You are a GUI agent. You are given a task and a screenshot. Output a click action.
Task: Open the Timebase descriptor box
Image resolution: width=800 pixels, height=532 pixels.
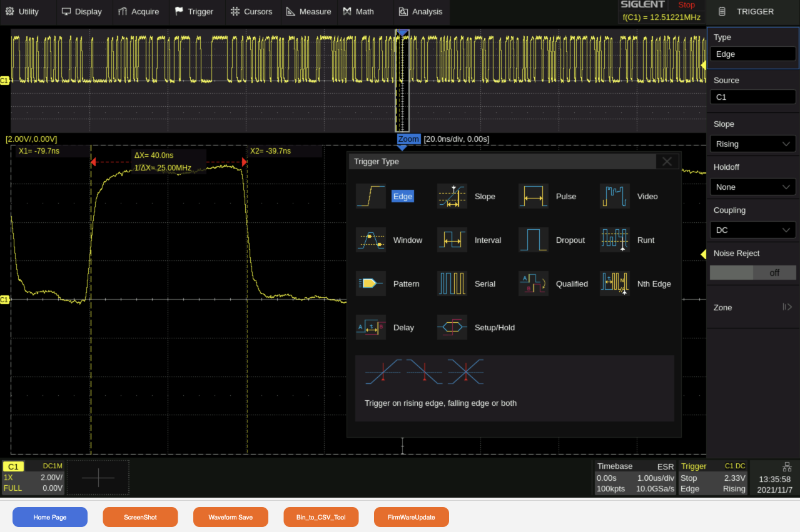(x=635, y=477)
